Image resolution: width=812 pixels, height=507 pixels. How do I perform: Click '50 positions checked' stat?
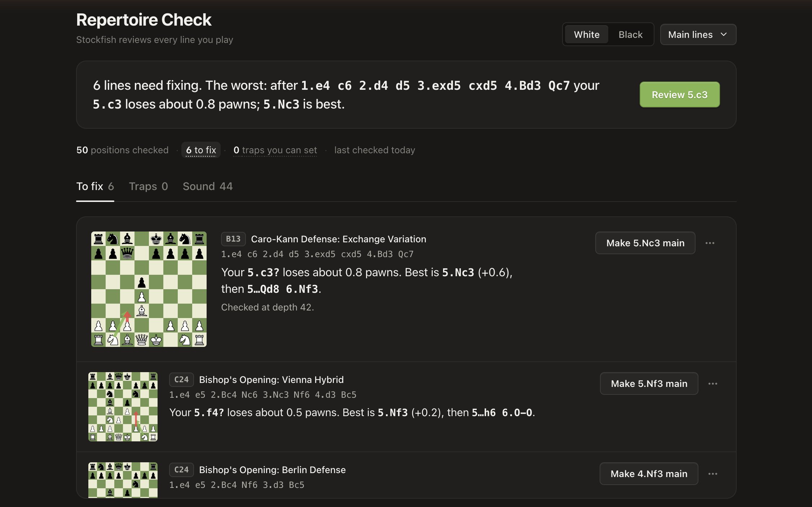[x=122, y=150]
